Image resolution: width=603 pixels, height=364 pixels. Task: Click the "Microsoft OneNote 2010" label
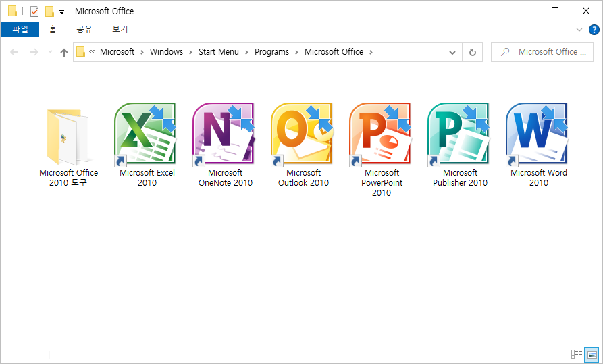[226, 178]
